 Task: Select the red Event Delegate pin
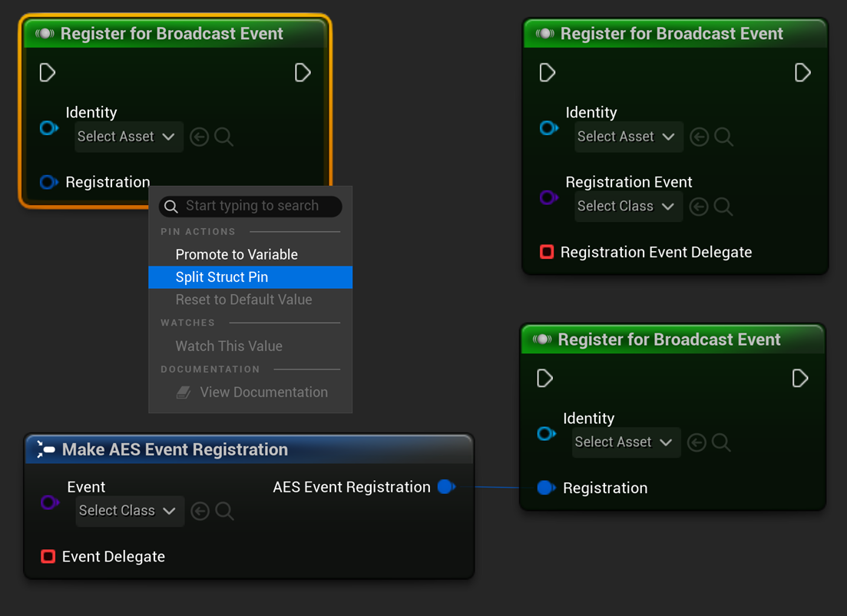tap(48, 557)
